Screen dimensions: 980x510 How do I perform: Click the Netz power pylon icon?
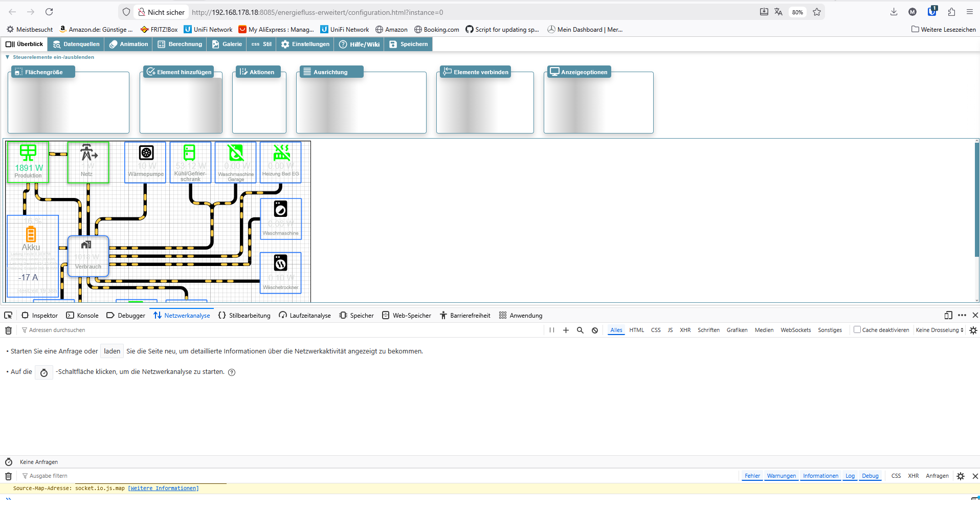tap(88, 152)
